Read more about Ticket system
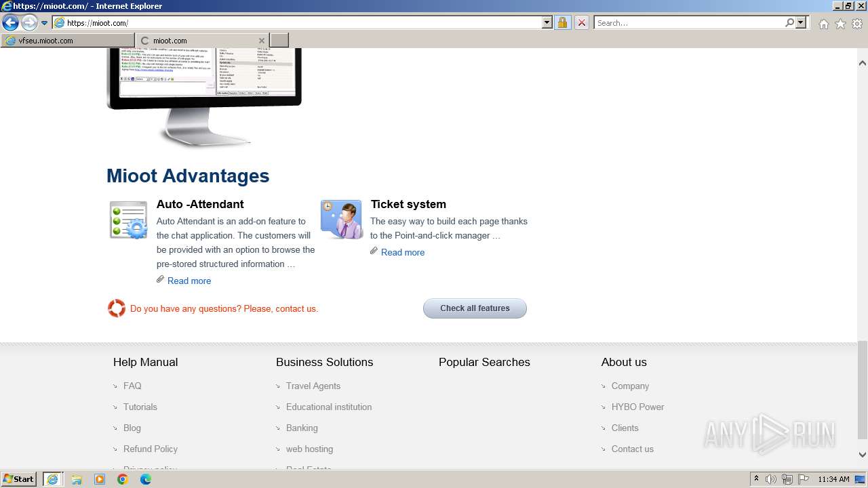The width and height of the screenshot is (868, 488). [x=403, y=252]
